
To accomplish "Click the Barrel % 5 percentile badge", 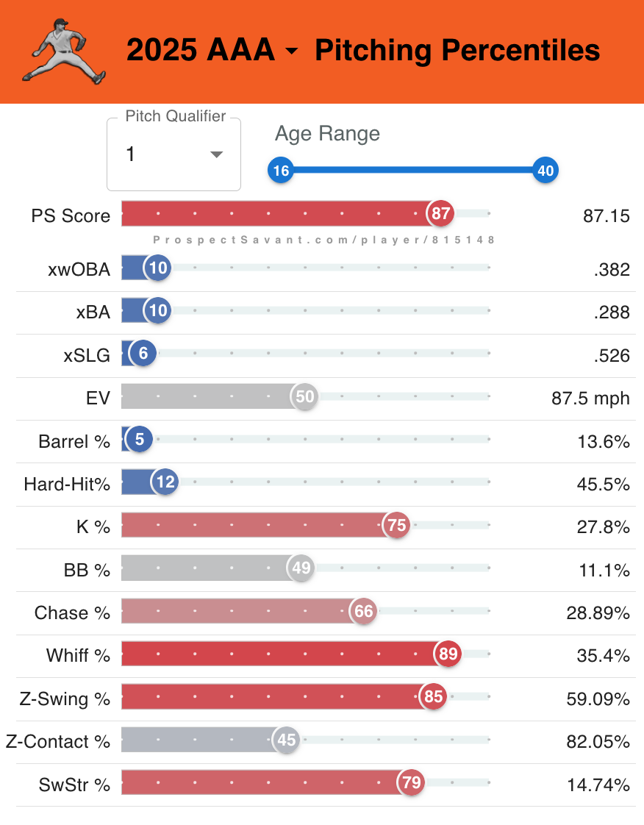I will point(139,440).
